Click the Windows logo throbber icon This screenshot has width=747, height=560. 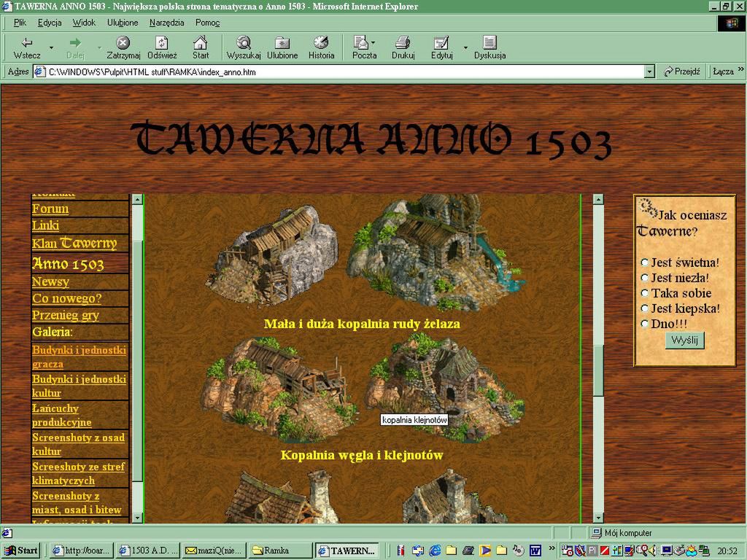point(731,23)
